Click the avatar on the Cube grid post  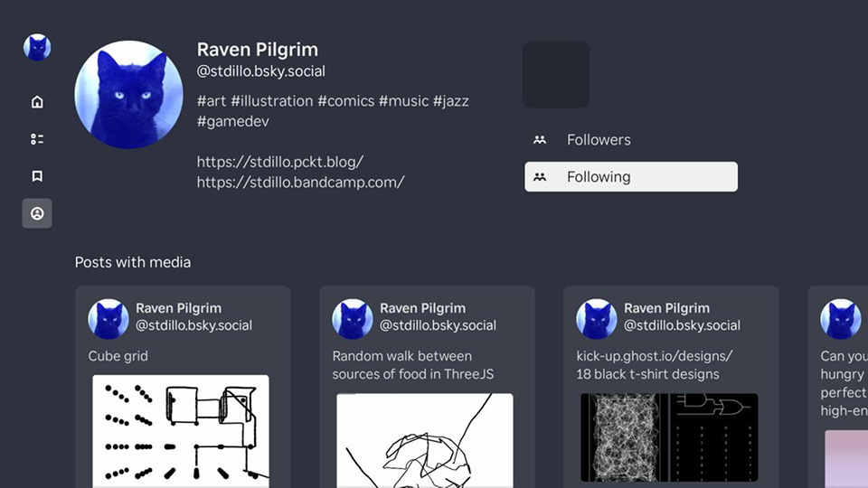(x=108, y=319)
